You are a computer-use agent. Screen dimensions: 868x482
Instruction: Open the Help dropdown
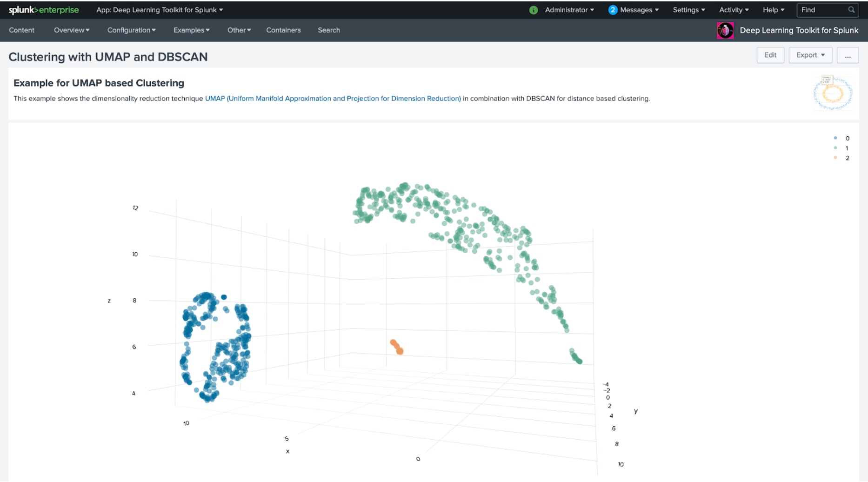(774, 10)
